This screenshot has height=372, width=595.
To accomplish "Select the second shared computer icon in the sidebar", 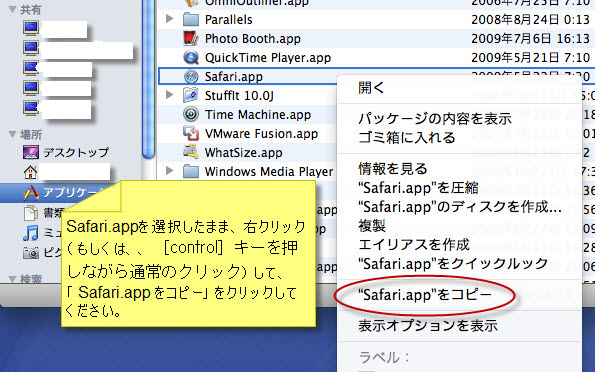I will [x=31, y=48].
